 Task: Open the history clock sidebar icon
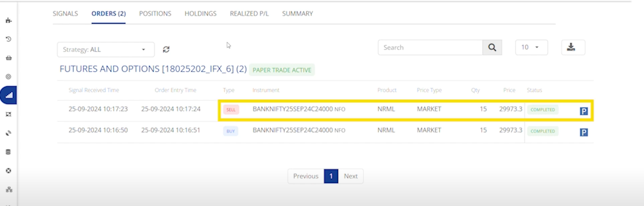9,39
